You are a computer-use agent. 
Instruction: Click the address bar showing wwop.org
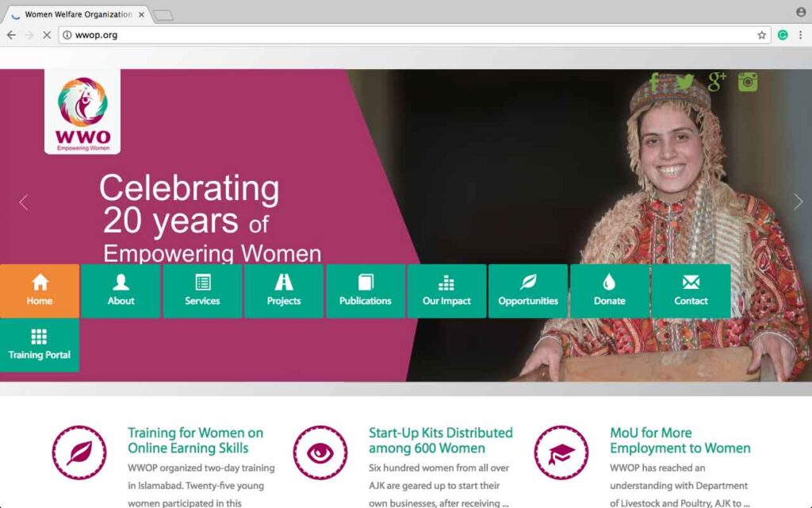396,35
